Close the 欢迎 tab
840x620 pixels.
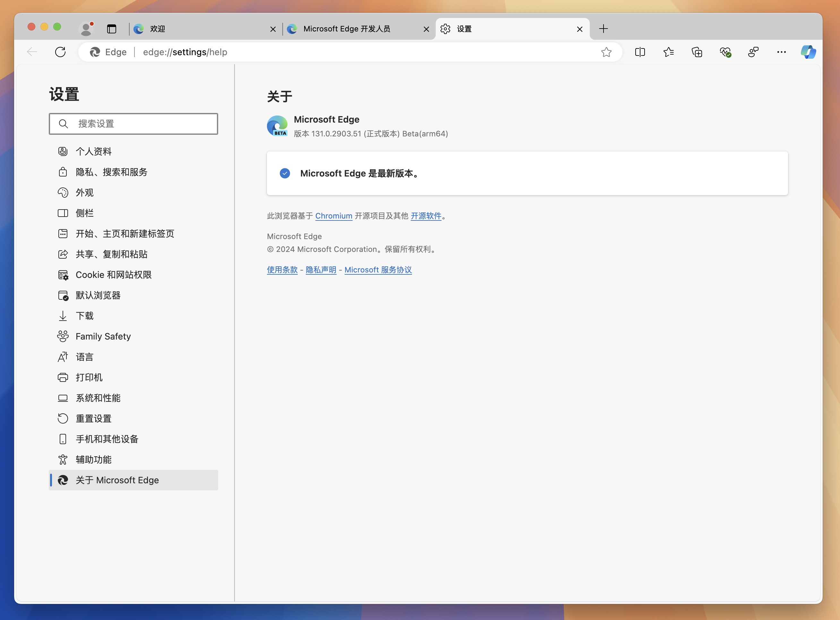coord(273,29)
